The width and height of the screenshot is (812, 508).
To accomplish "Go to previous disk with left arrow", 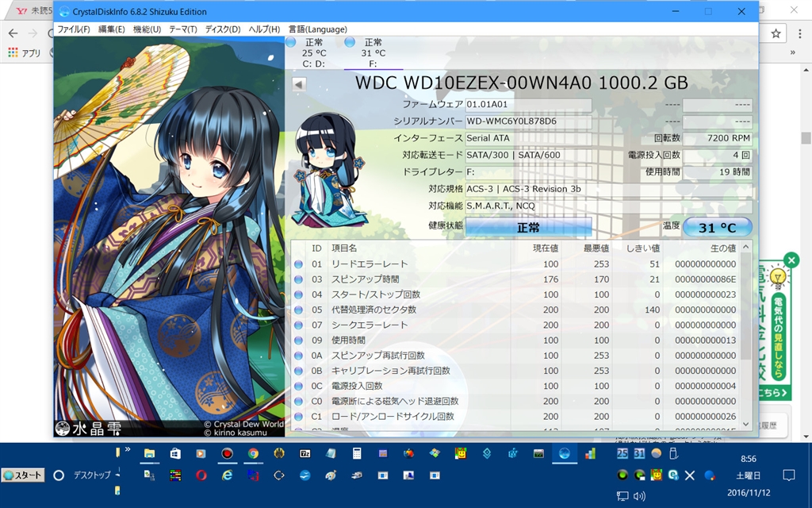I will coord(299,84).
